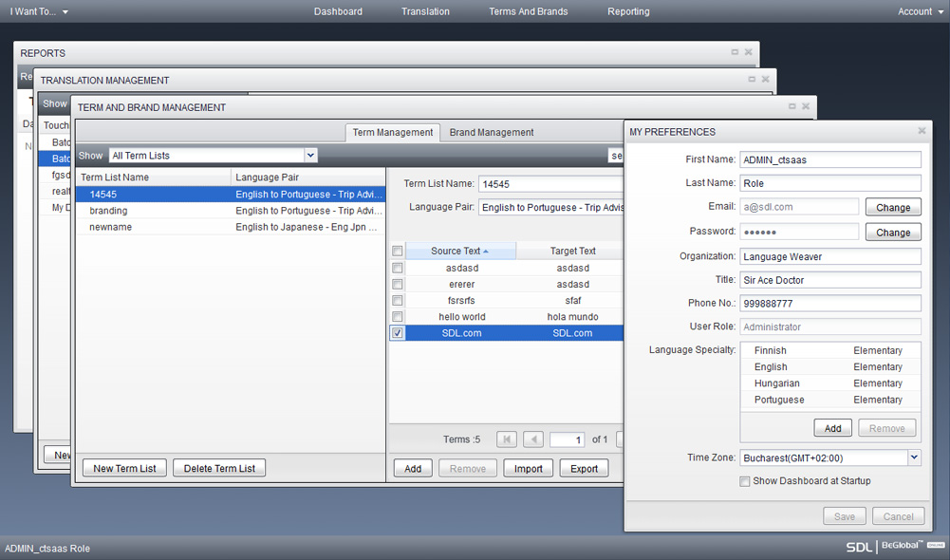Image resolution: width=950 pixels, height=560 pixels.
Task: Open the I Want To menu
Action: (39, 11)
